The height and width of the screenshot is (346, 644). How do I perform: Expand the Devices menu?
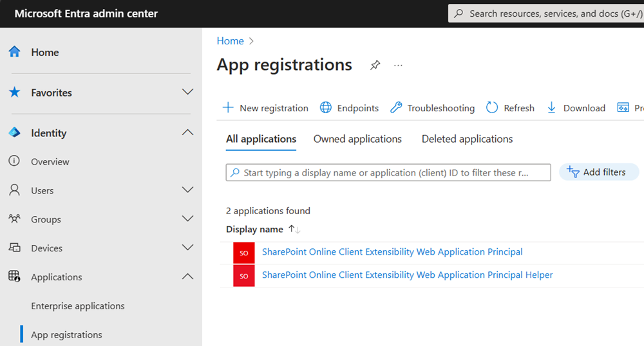click(x=187, y=248)
